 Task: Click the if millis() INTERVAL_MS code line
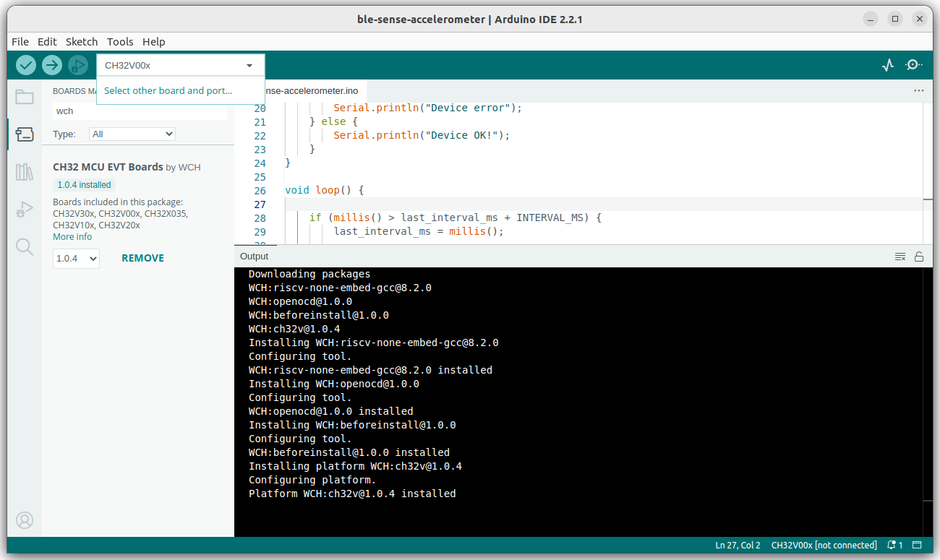coord(456,217)
